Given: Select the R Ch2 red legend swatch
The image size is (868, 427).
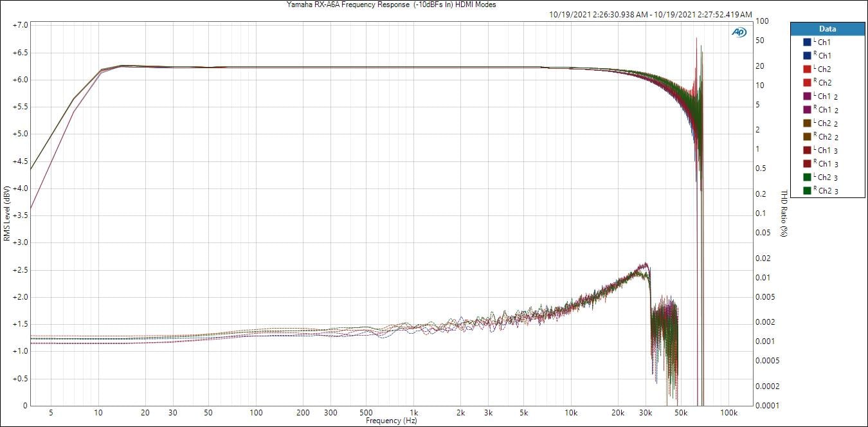Looking at the screenshot, I should [x=807, y=83].
